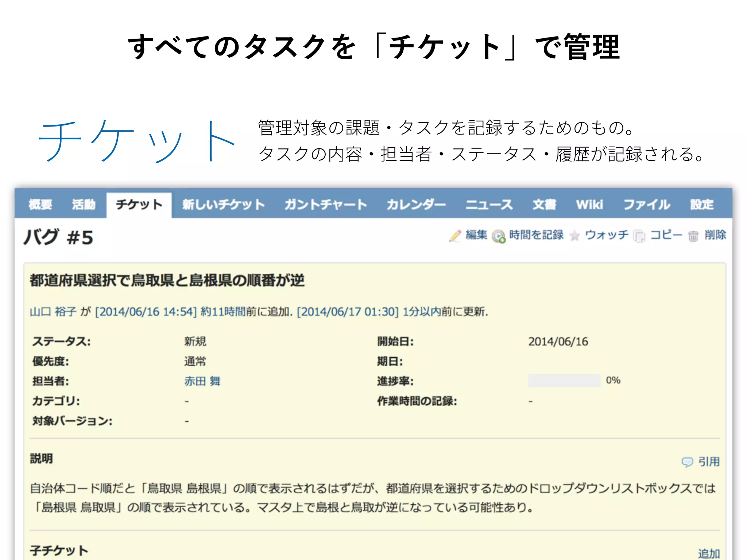The image size is (747, 560).
Task: Click the 進捗率 progress bar
Action: [x=564, y=381]
